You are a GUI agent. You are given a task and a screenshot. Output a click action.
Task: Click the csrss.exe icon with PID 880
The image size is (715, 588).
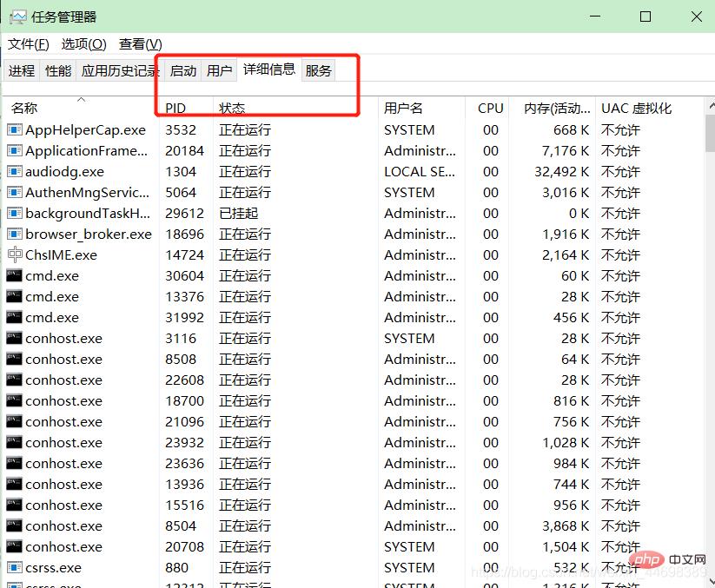click(x=15, y=568)
